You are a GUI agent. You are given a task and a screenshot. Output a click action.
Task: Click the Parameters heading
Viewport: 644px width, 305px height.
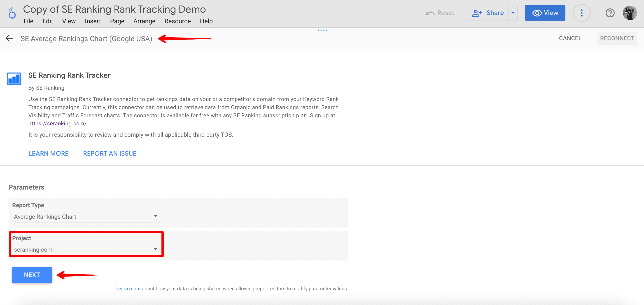[x=26, y=187]
